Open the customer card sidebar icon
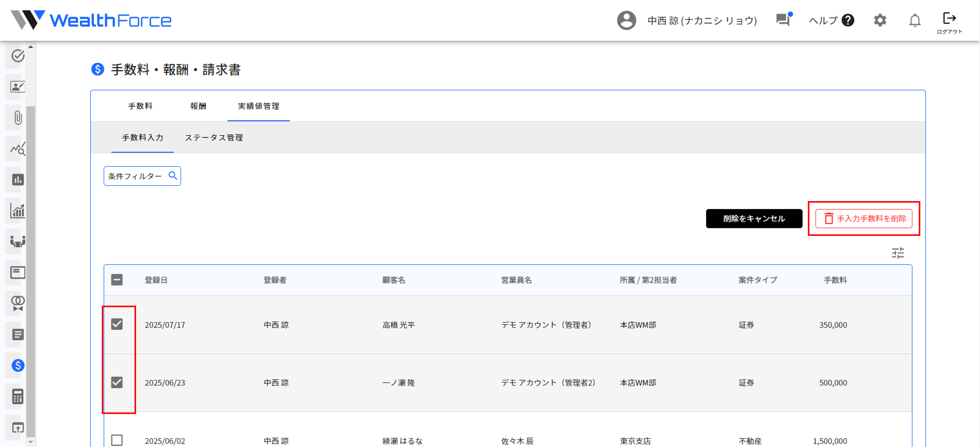 tap(18, 87)
